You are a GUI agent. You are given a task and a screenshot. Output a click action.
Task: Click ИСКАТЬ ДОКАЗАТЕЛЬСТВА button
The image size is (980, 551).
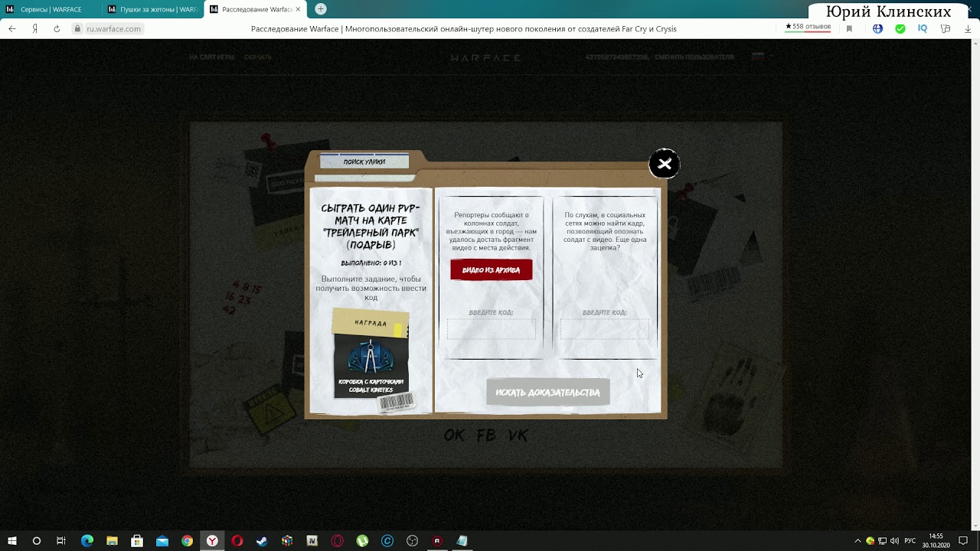547,393
